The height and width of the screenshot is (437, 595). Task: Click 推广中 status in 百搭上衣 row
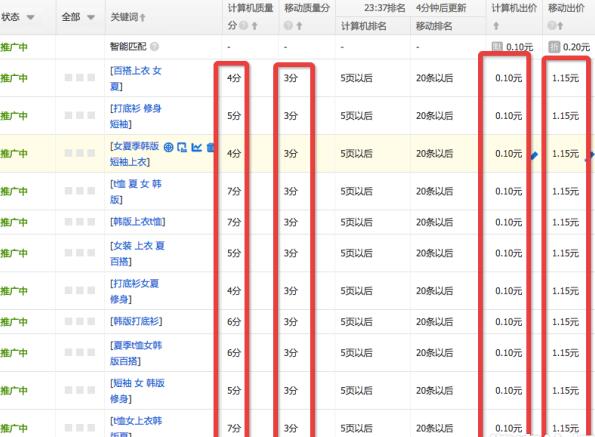(14, 78)
